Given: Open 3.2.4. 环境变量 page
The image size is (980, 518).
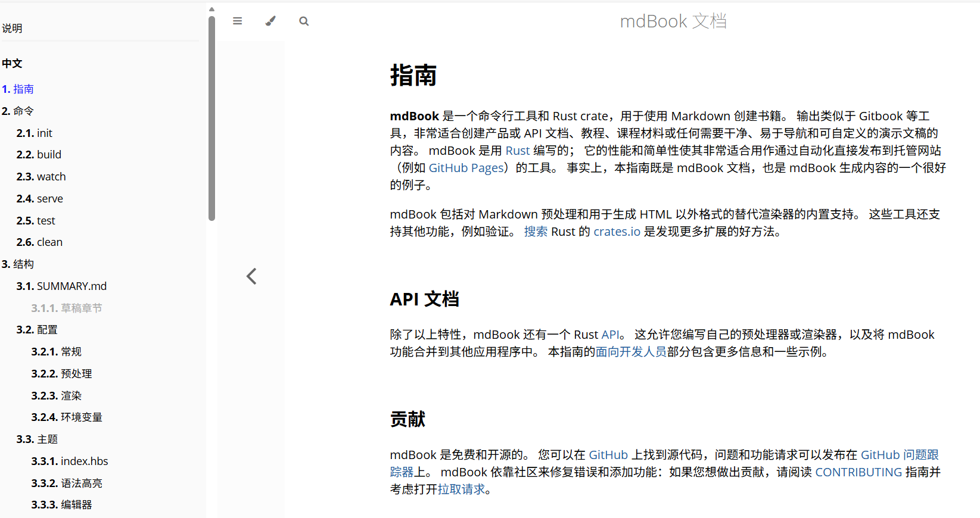Looking at the screenshot, I should pos(67,417).
